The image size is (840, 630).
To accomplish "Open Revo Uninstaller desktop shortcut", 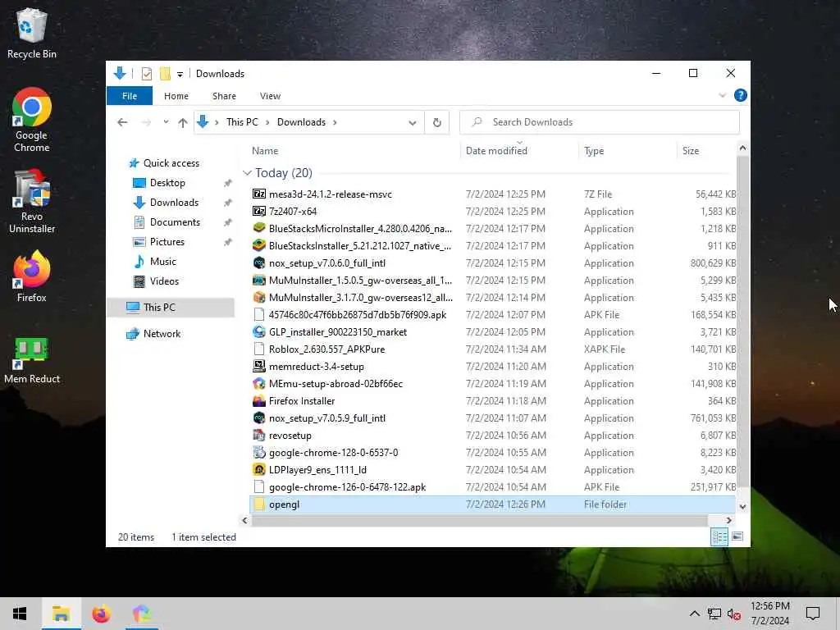I will click(x=32, y=202).
